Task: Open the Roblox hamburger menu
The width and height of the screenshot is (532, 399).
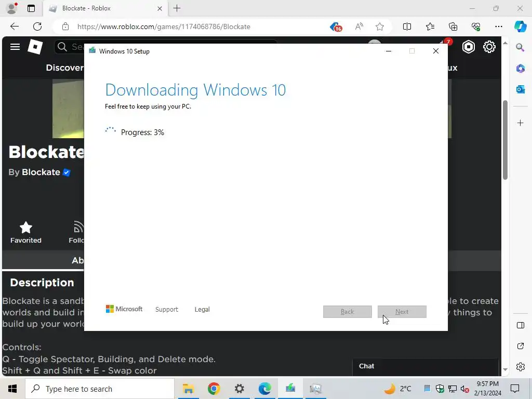Action: tap(15, 47)
